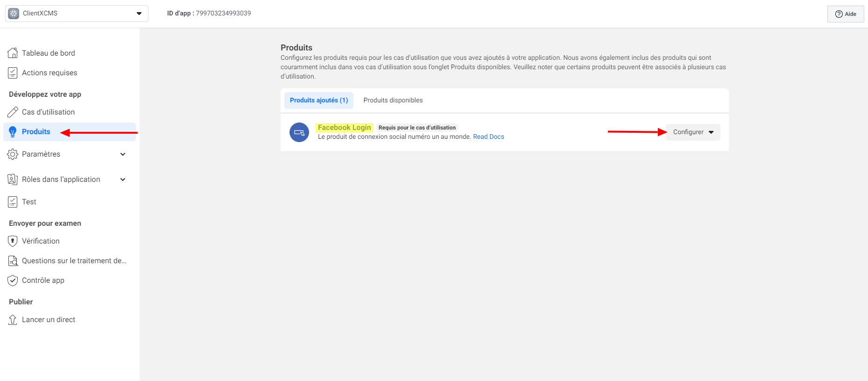Click the ClientXCMS app icon
Screen dimensions: 868x381
point(14,14)
